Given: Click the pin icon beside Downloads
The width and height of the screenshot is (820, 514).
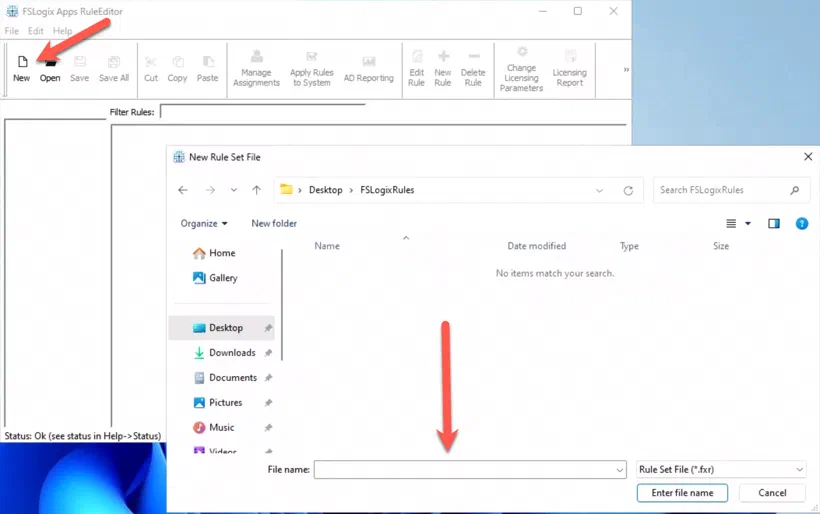Looking at the screenshot, I should [268, 353].
